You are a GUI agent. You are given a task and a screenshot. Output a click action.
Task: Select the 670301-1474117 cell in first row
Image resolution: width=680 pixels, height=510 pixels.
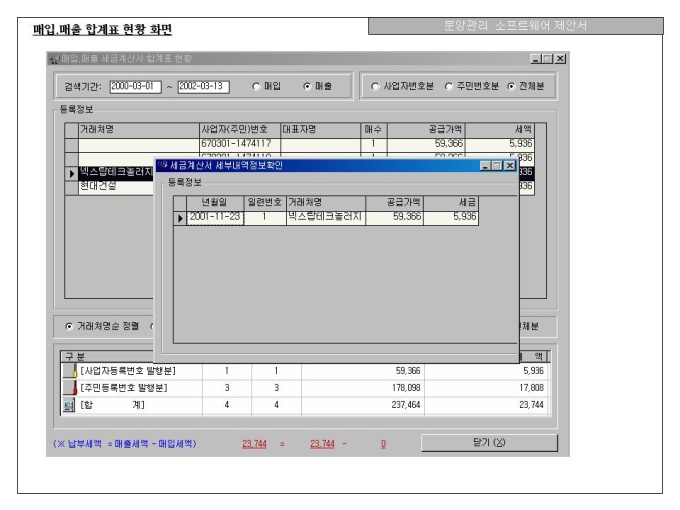click(240, 144)
